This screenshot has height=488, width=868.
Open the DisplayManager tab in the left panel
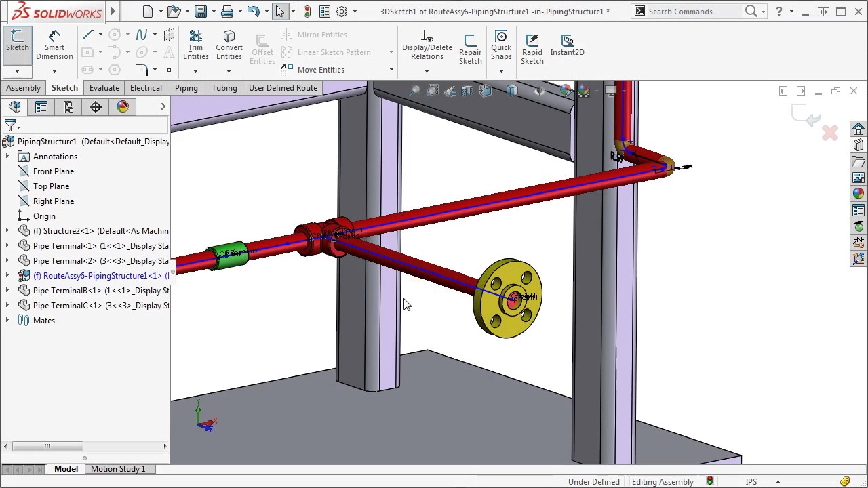click(123, 107)
